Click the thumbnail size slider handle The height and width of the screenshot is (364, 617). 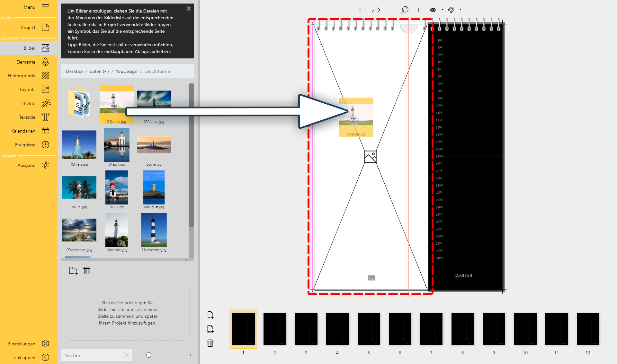click(x=148, y=355)
